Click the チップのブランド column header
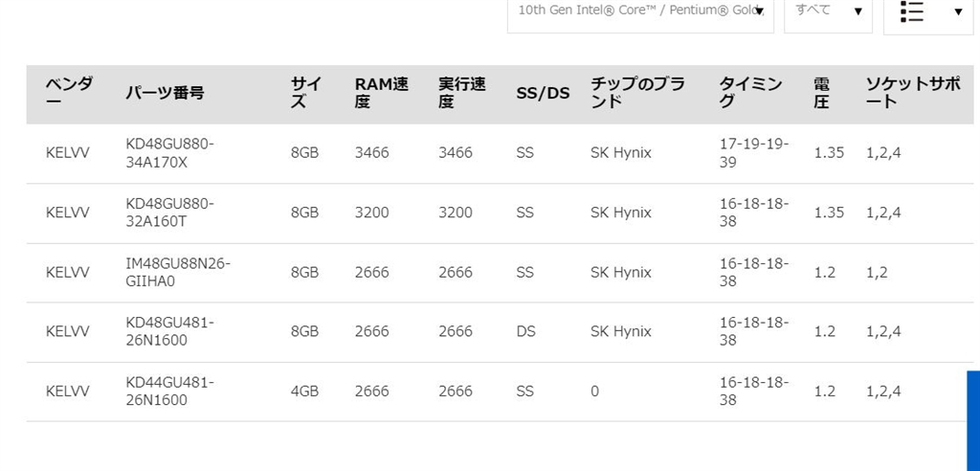Screen dimensions: 980x471 click(636, 93)
